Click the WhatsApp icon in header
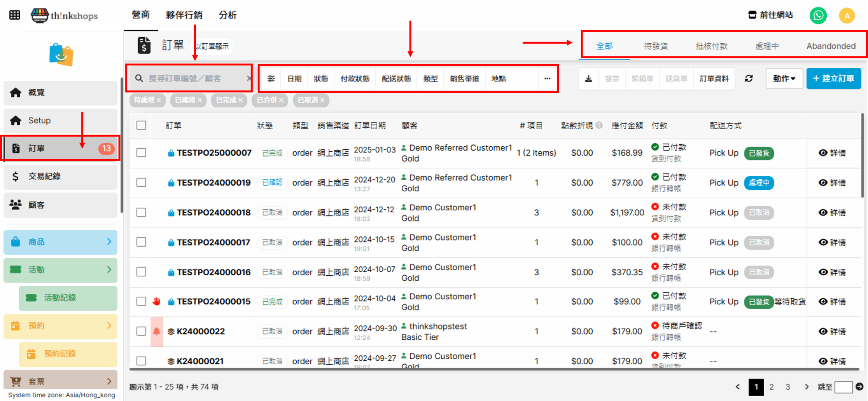 pos(818,16)
